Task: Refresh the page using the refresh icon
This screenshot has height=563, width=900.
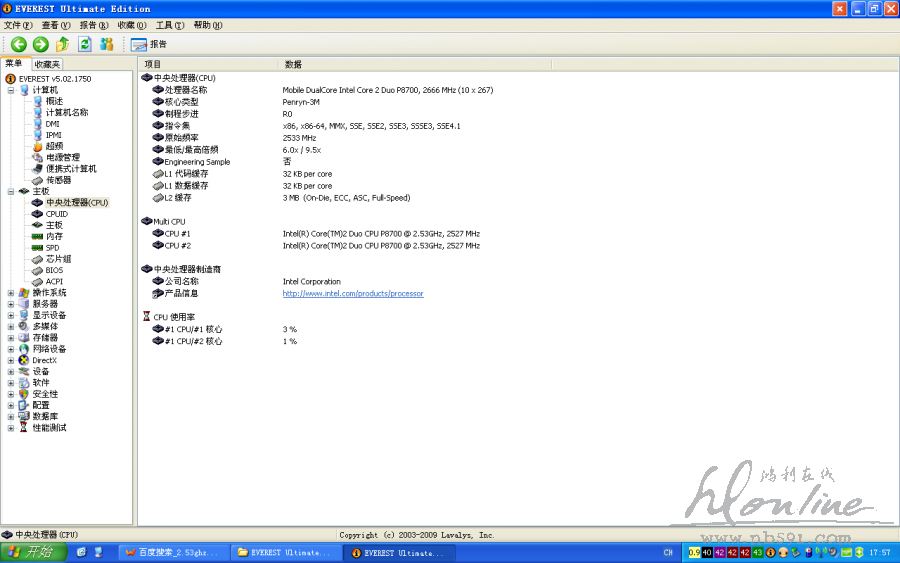Action: 85,44
